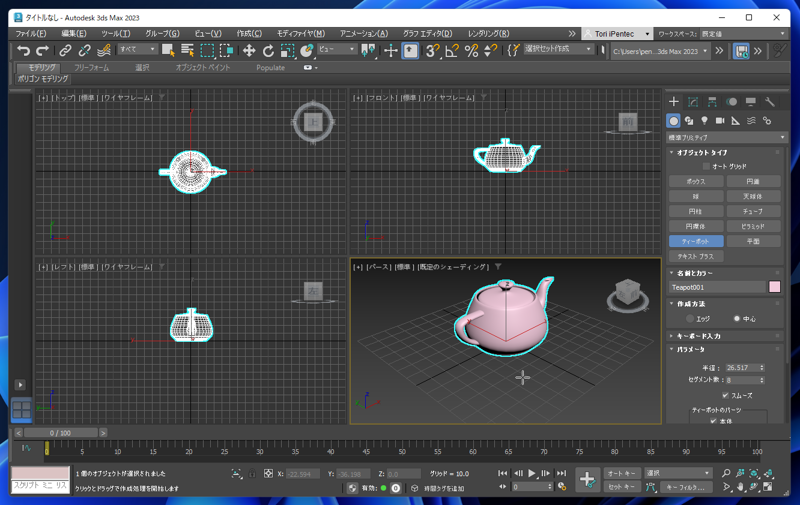Select the エッジ creation method radio
This screenshot has width=800, height=505.
point(690,319)
